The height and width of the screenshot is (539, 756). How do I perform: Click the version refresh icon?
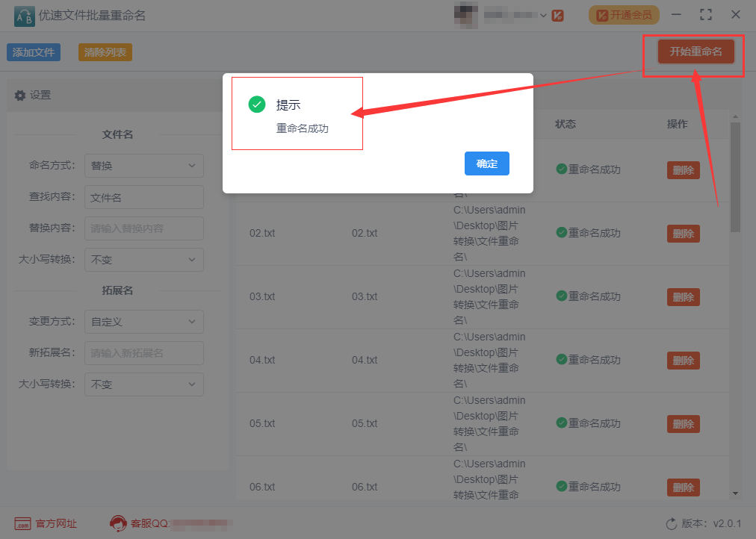point(671,524)
